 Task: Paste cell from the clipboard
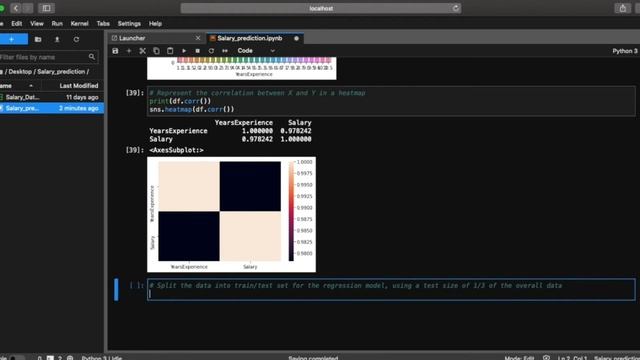coord(170,51)
